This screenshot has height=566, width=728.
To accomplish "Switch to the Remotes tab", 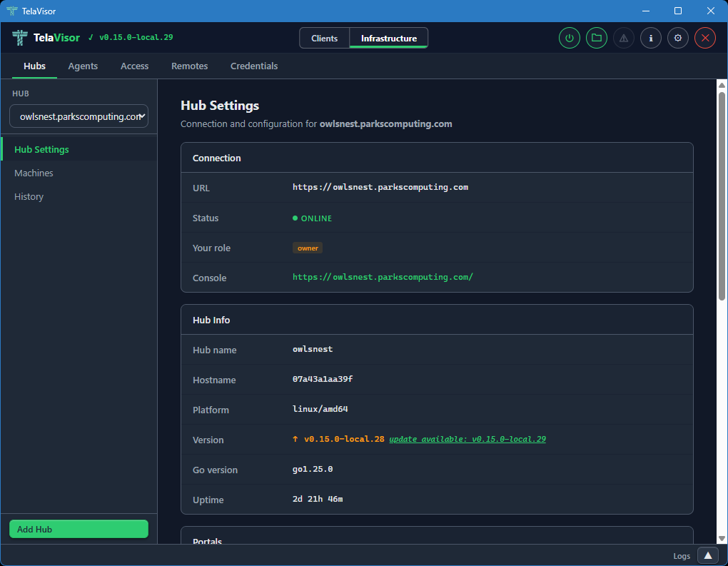I will [x=189, y=66].
